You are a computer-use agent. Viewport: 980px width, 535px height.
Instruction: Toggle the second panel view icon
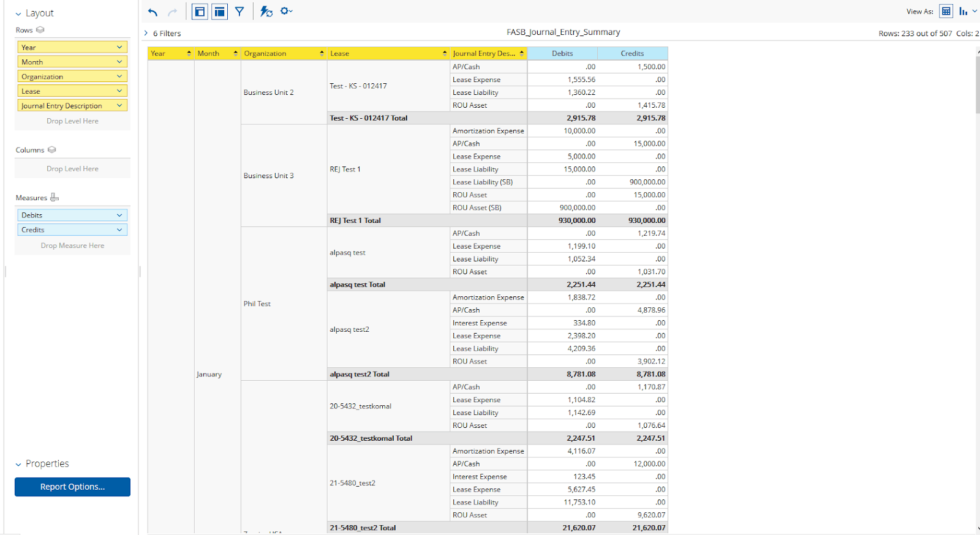(219, 12)
